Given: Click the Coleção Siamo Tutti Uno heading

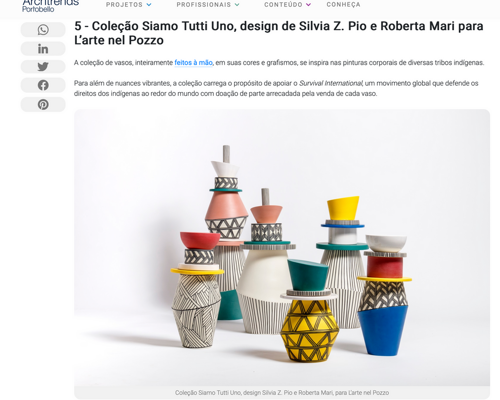Looking at the screenshot, I should pyautogui.click(x=279, y=33).
